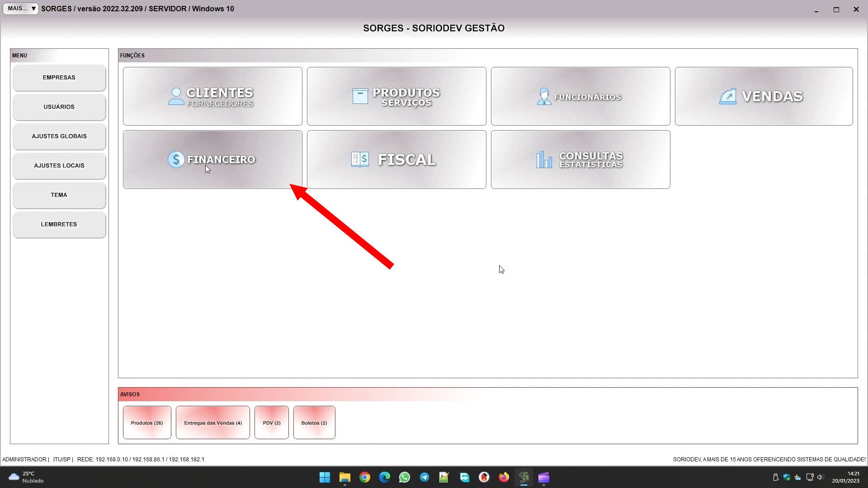Expand the MAIS... dropdown
The image size is (868, 488).
[x=21, y=9]
